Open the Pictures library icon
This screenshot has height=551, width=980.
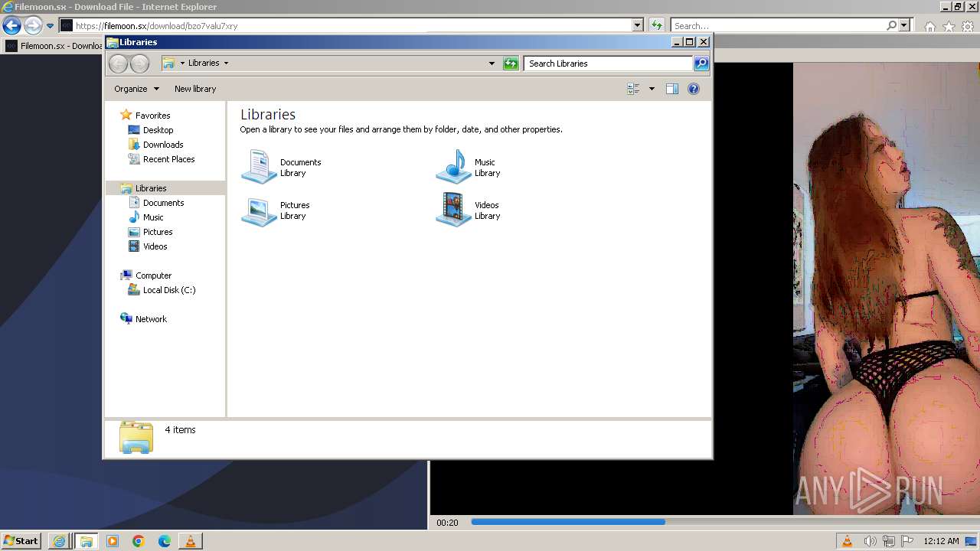[259, 210]
